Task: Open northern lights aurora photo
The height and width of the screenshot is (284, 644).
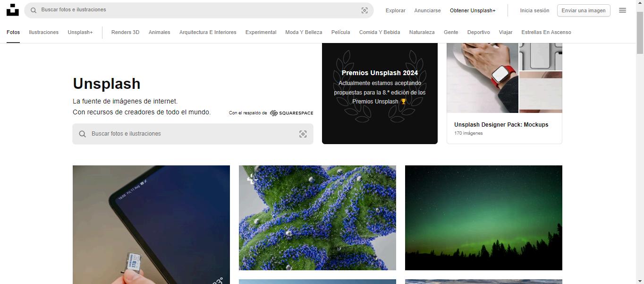Action: [483, 218]
